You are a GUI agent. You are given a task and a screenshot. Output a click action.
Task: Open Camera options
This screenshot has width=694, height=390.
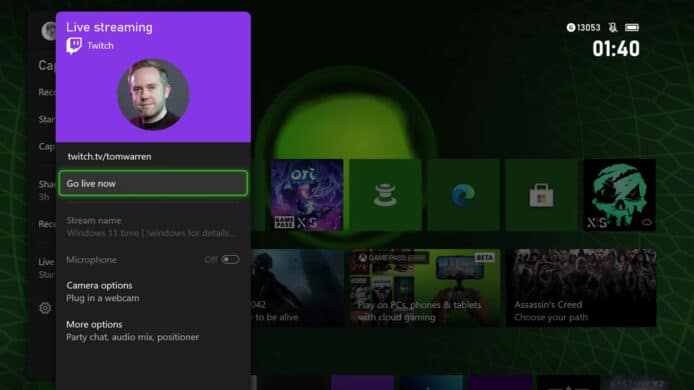(x=153, y=292)
